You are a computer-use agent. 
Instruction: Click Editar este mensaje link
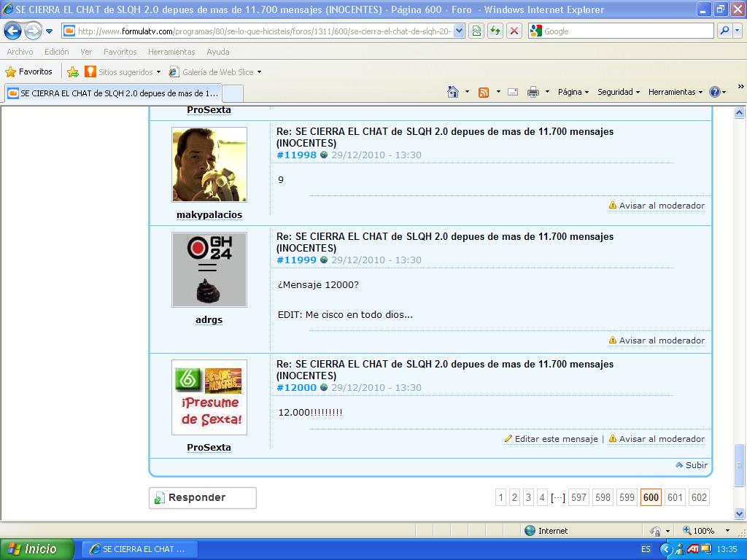[x=556, y=439]
